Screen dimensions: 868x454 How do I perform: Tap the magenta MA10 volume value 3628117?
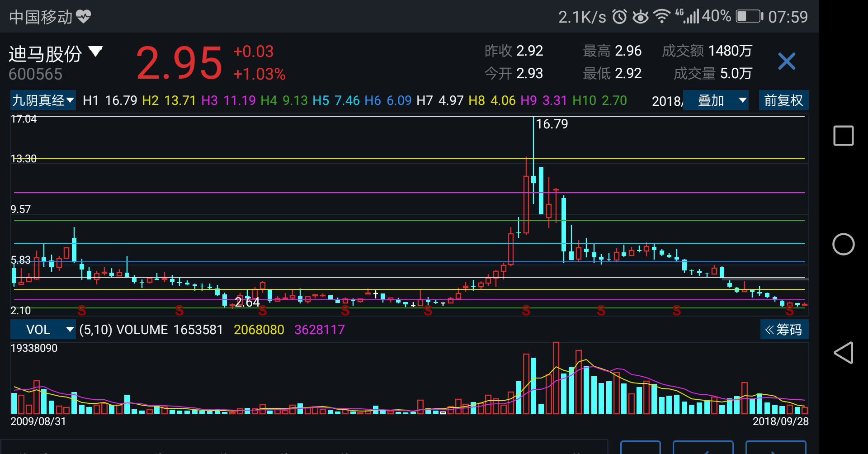pyautogui.click(x=320, y=330)
